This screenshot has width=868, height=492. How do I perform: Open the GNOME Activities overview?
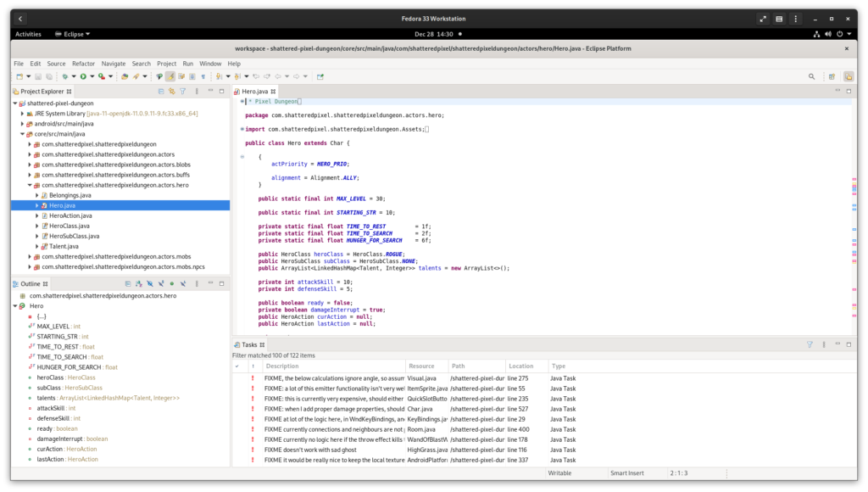28,34
